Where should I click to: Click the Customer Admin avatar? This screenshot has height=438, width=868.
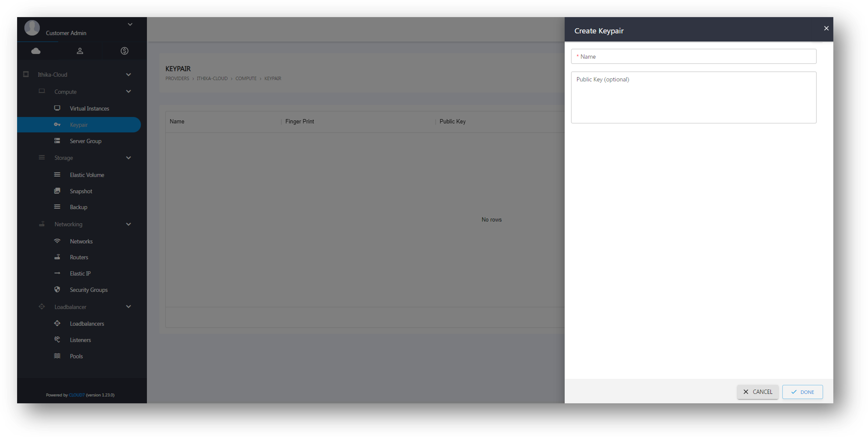click(32, 28)
